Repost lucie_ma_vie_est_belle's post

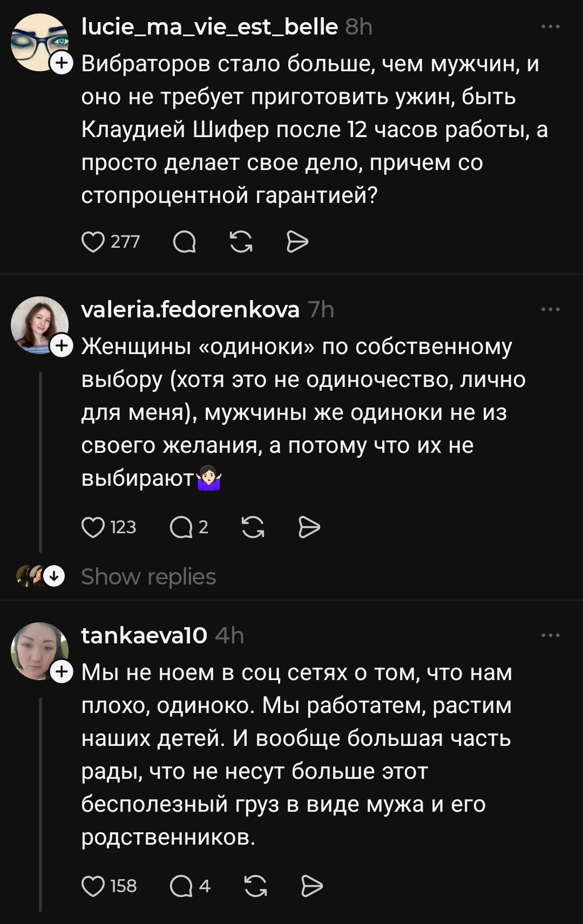point(241,242)
